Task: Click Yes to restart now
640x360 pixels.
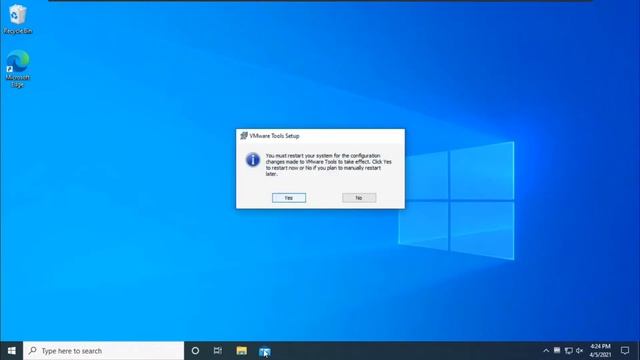Action: [289, 198]
